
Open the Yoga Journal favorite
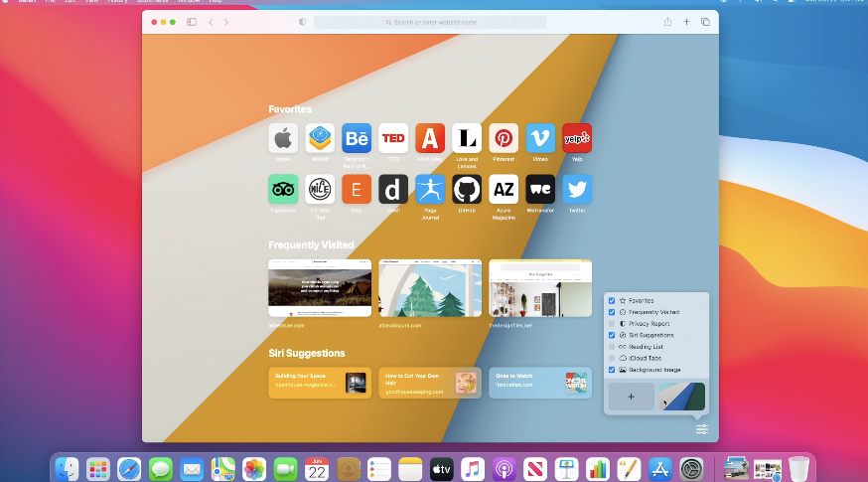click(430, 190)
